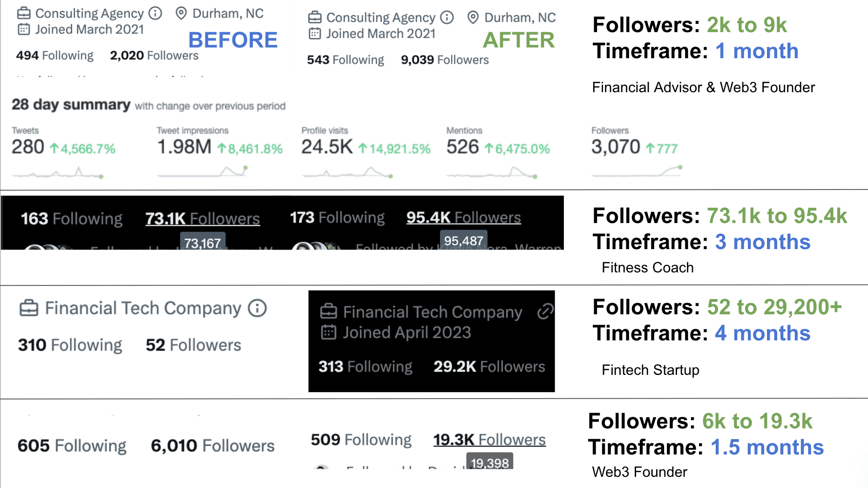Click calendar icon beside BEFORE Joined March 2021
Viewport: 868px width, 488px height.
(x=24, y=29)
